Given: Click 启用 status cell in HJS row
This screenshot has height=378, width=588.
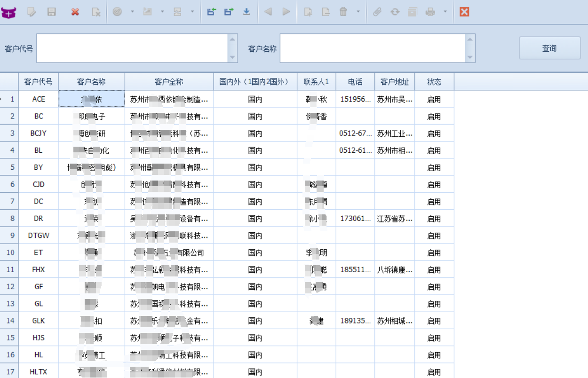Looking at the screenshot, I should point(434,338).
